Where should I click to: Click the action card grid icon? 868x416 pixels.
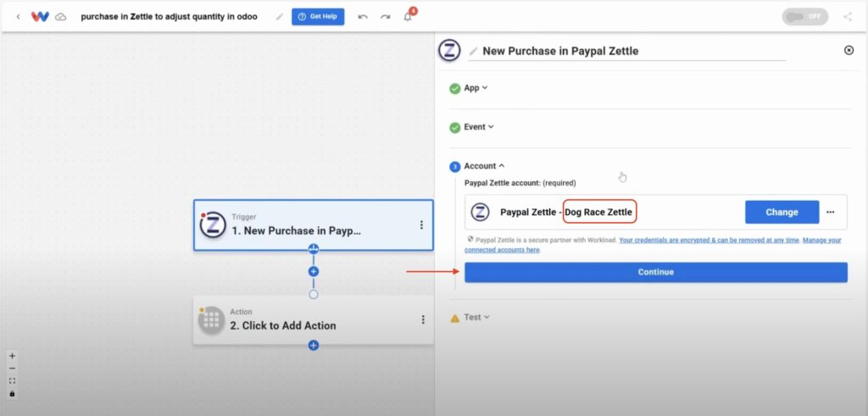click(x=211, y=320)
